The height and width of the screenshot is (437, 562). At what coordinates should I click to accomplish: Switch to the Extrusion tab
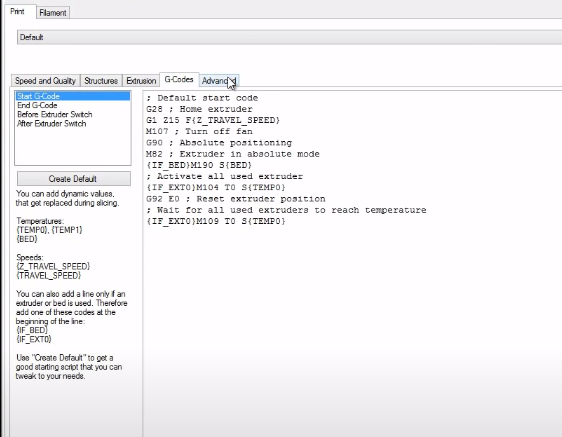(x=141, y=81)
